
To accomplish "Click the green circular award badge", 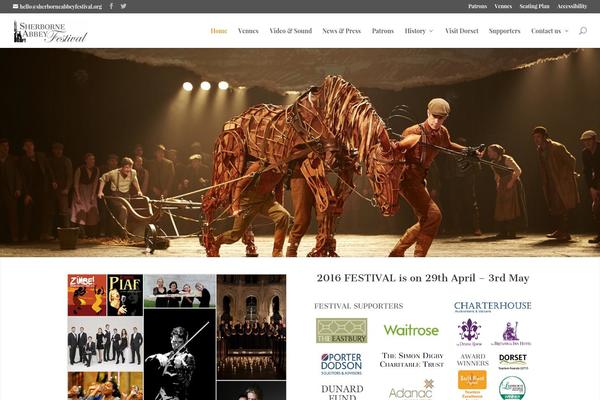I will (x=512, y=389).
